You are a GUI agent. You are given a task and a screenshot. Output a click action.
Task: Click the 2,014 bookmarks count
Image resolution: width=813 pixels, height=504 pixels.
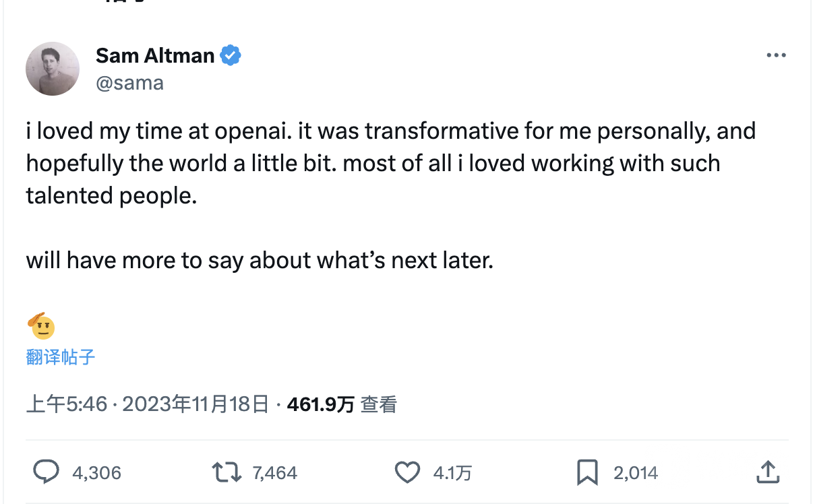[635, 472]
